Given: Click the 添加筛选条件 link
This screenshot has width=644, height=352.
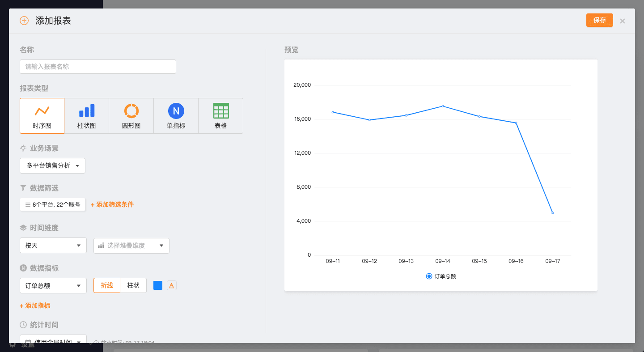Looking at the screenshot, I should pyautogui.click(x=112, y=204).
